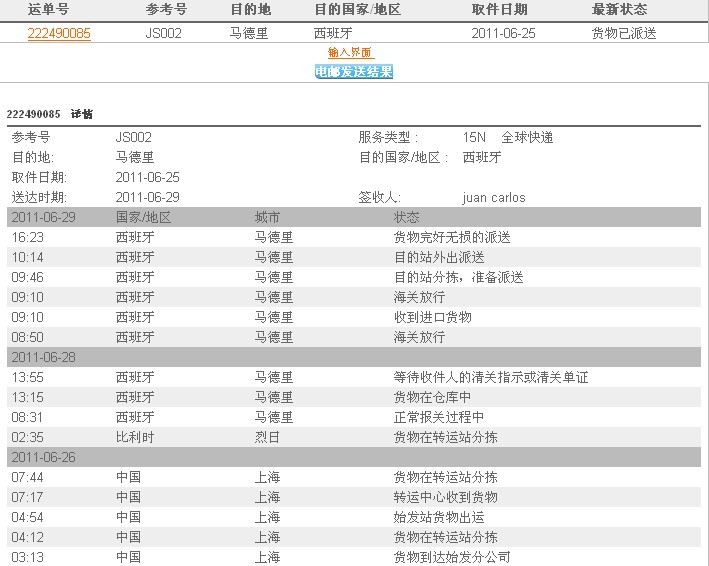This screenshot has width=709, height=566.
Task: Open waybill number 222490085 link
Action: (x=59, y=33)
